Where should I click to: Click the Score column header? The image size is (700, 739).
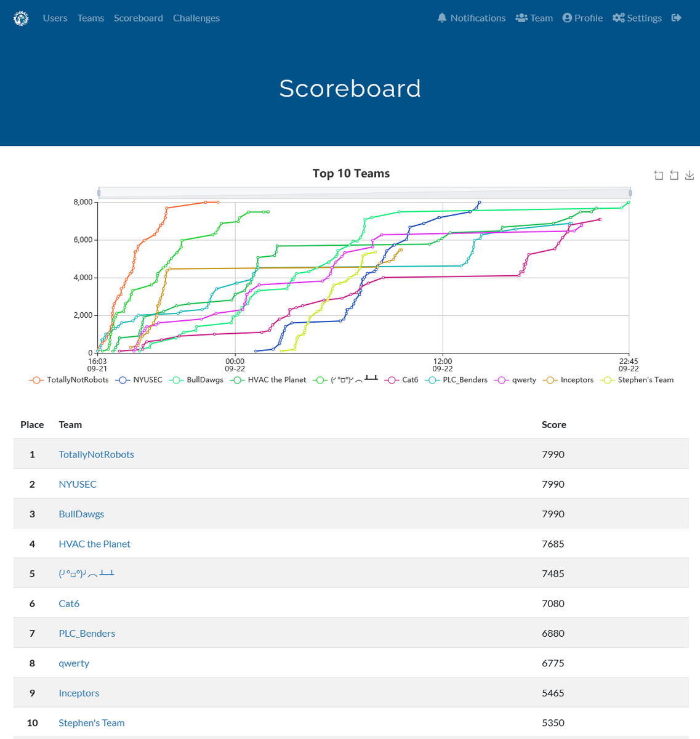(x=554, y=424)
